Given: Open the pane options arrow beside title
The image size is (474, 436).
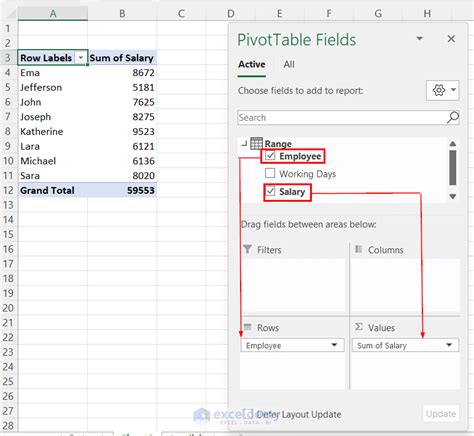Looking at the screenshot, I should (x=420, y=38).
